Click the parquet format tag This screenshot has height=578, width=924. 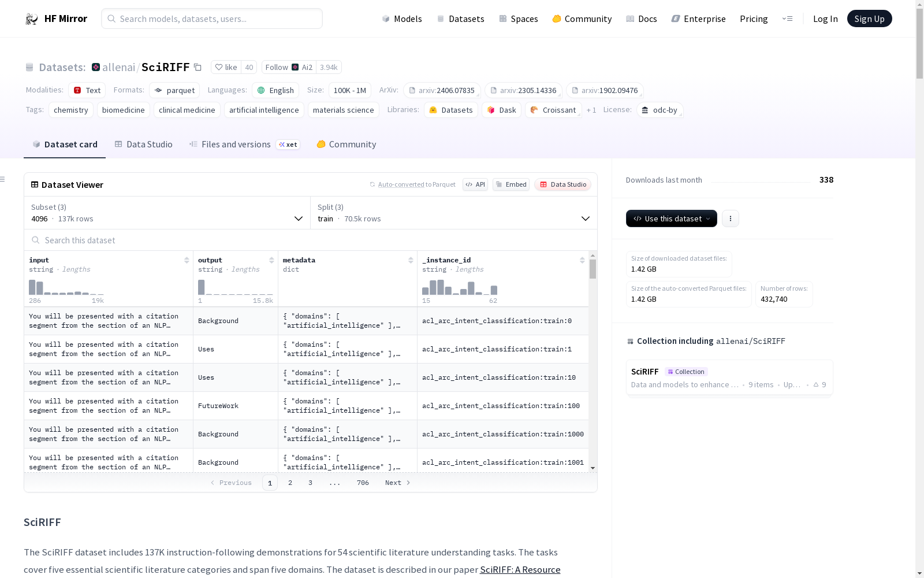coord(174,90)
